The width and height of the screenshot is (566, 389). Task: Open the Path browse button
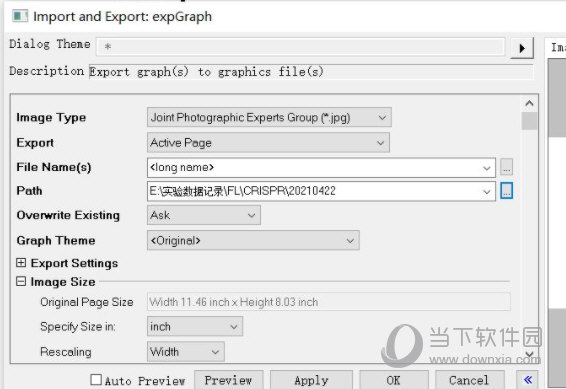506,191
